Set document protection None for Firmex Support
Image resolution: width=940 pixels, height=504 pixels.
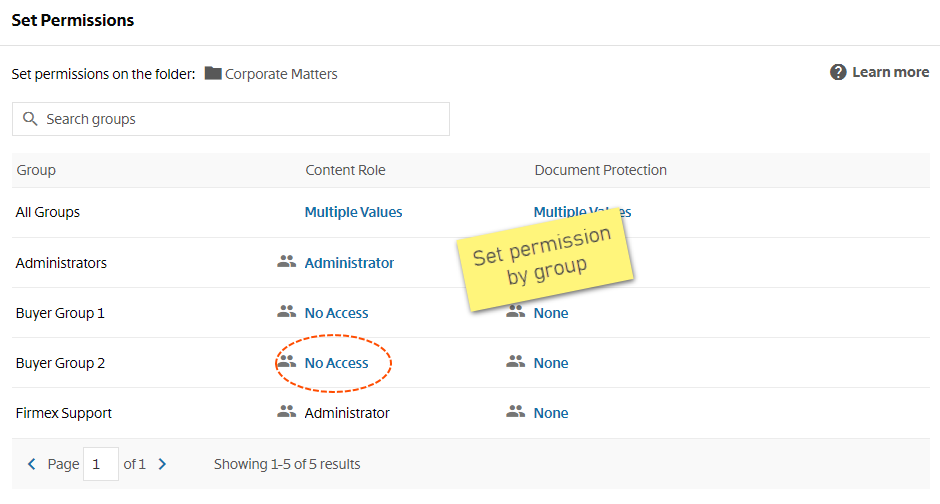(551, 413)
